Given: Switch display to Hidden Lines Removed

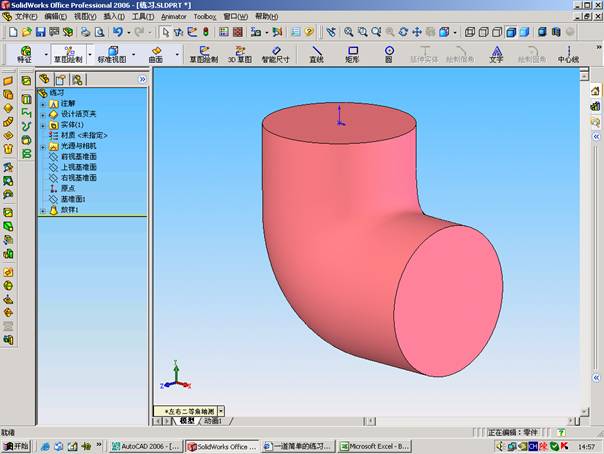Looking at the screenshot, I should tap(497, 32).
